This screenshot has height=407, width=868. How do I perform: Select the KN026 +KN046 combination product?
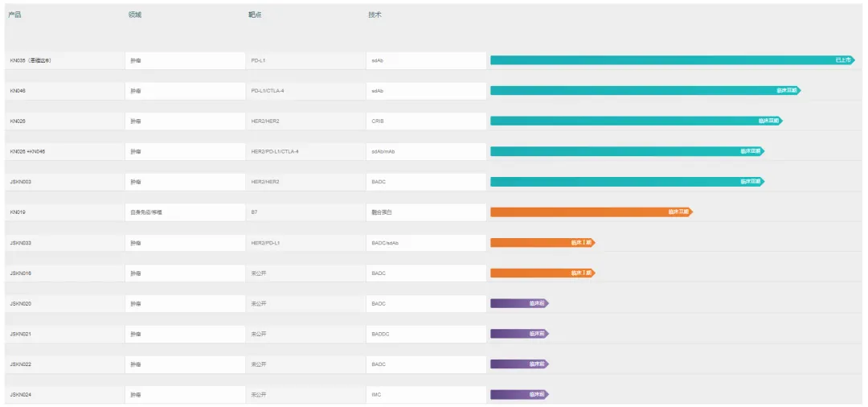(27, 151)
